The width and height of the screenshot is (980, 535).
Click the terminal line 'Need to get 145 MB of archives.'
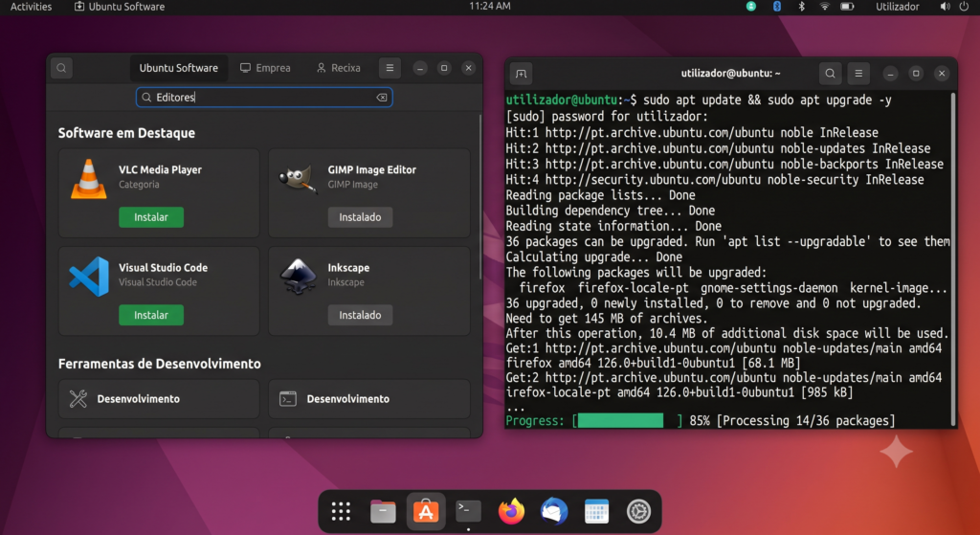(x=606, y=318)
